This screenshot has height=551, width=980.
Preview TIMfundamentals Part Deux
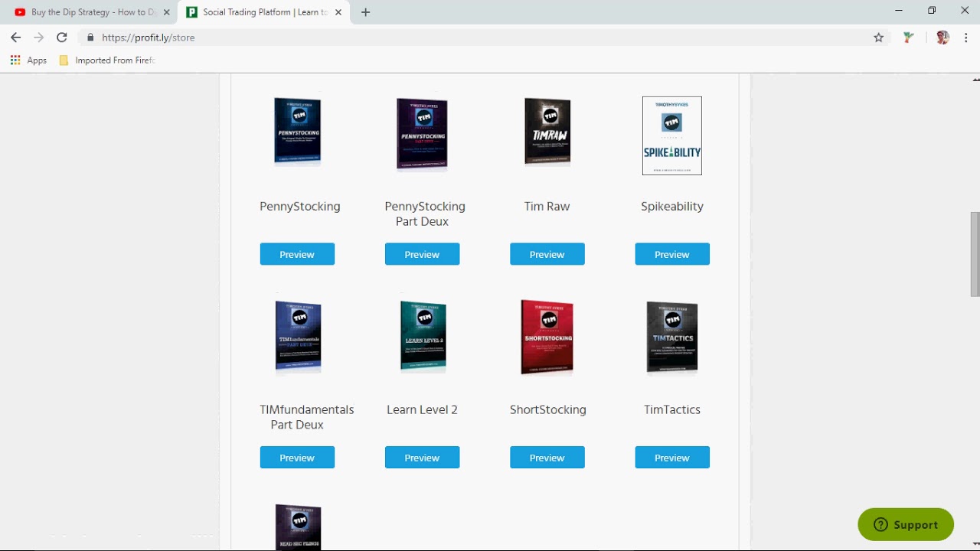pyautogui.click(x=297, y=458)
